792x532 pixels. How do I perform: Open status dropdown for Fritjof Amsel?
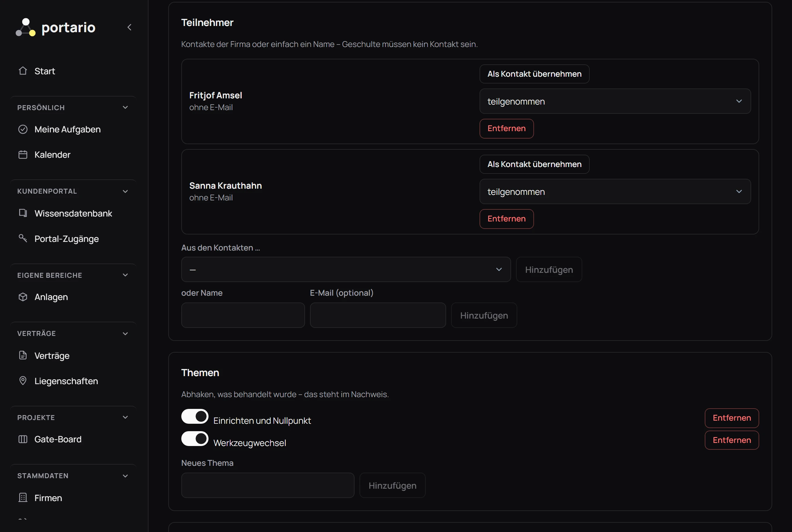615,101
